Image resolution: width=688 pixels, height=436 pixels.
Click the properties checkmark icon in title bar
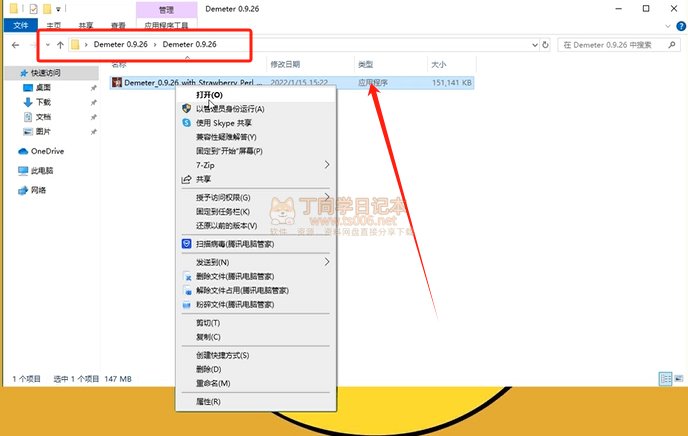[33, 8]
